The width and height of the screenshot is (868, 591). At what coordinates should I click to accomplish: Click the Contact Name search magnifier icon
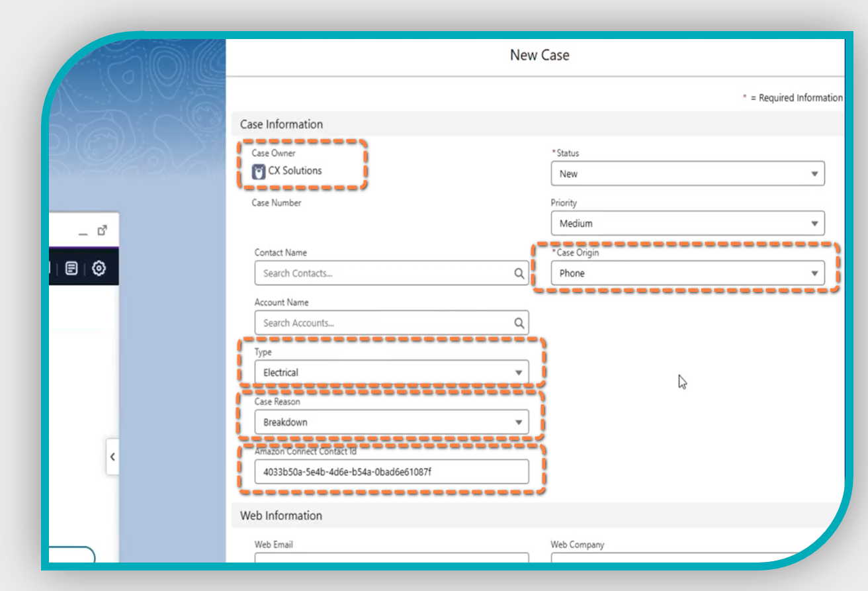(519, 273)
